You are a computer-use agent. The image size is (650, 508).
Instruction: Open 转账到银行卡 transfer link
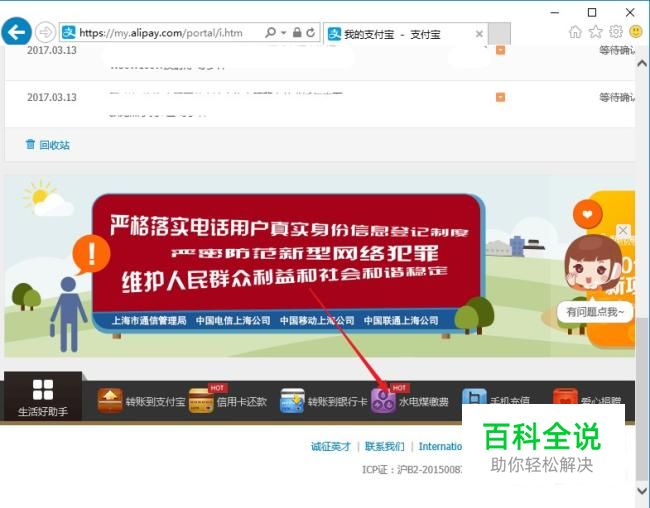tap(337, 401)
